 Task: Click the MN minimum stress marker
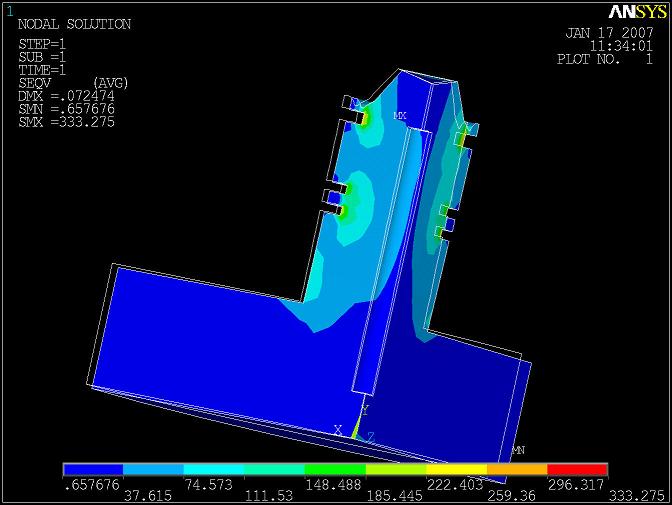[518, 450]
